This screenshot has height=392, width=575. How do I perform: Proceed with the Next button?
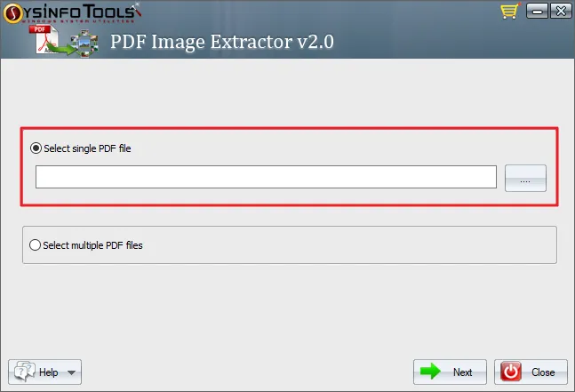click(x=450, y=372)
